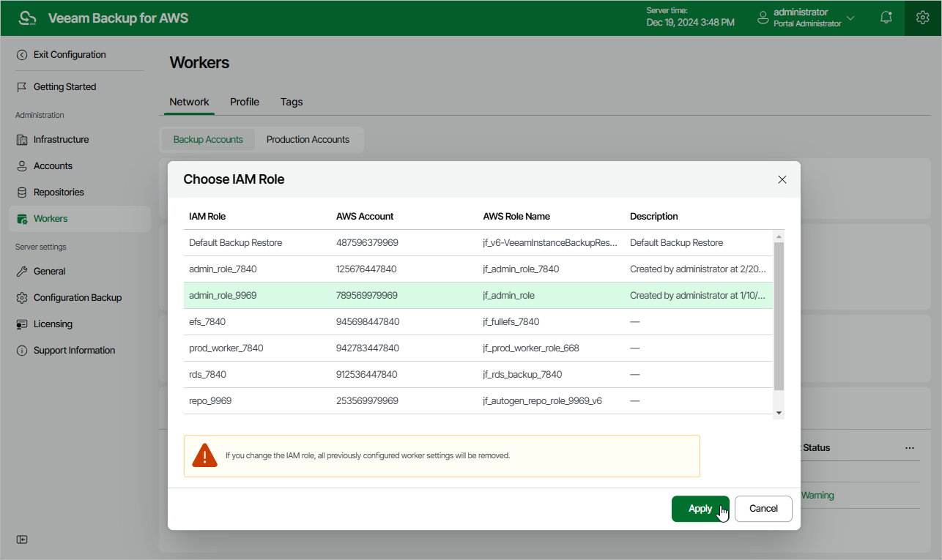
Task: Click the Licensing sidebar icon
Action: pos(22,324)
